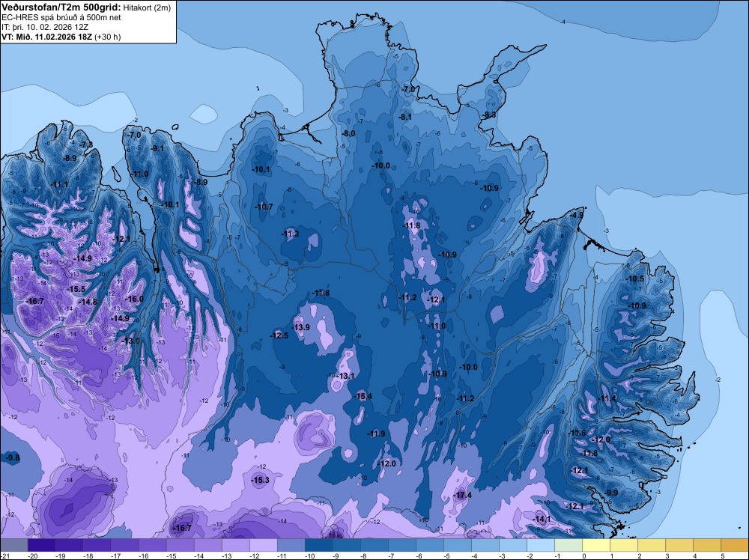Click the -9.9 temperature value on the map

click(x=611, y=493)
